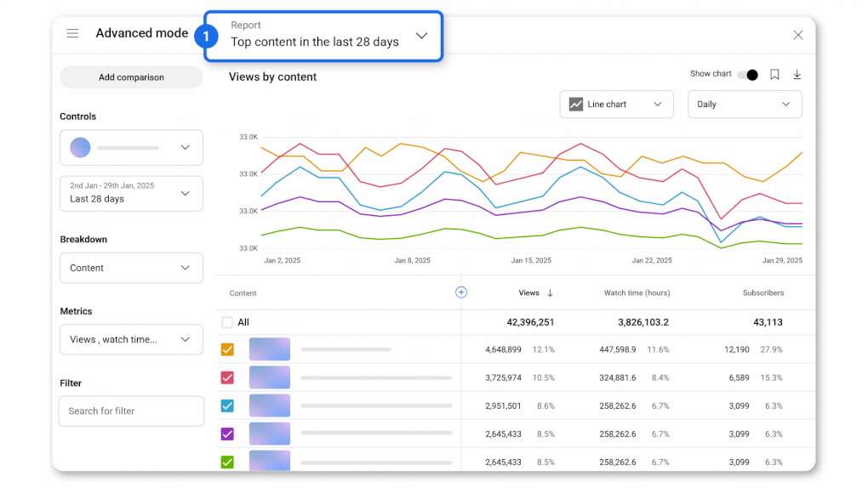Sort by Subscribers column header
Screen dimensions: 868x488
coord(762,293)
